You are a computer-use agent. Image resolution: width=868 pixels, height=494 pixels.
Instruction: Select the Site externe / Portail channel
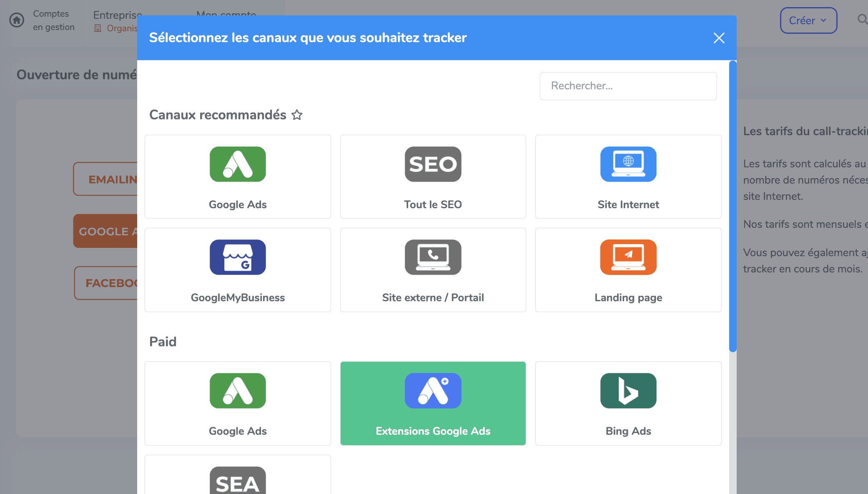(433, 270)
